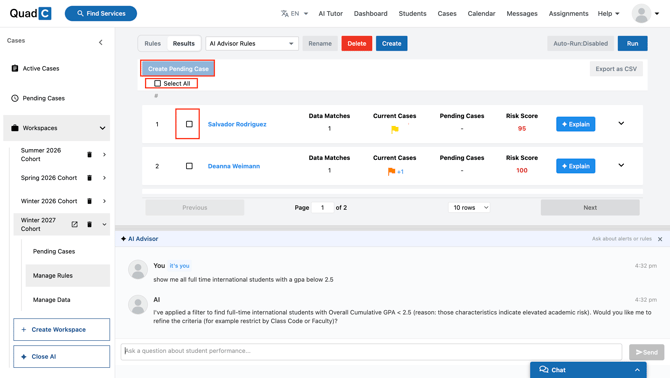
Task: Open AI Tutor in the top menu
Action: point(330,14)
